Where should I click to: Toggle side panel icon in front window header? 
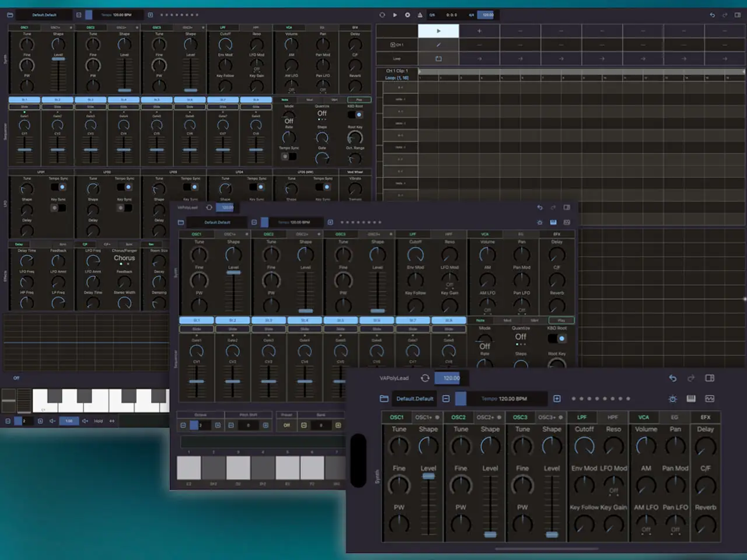click(710, 378)
